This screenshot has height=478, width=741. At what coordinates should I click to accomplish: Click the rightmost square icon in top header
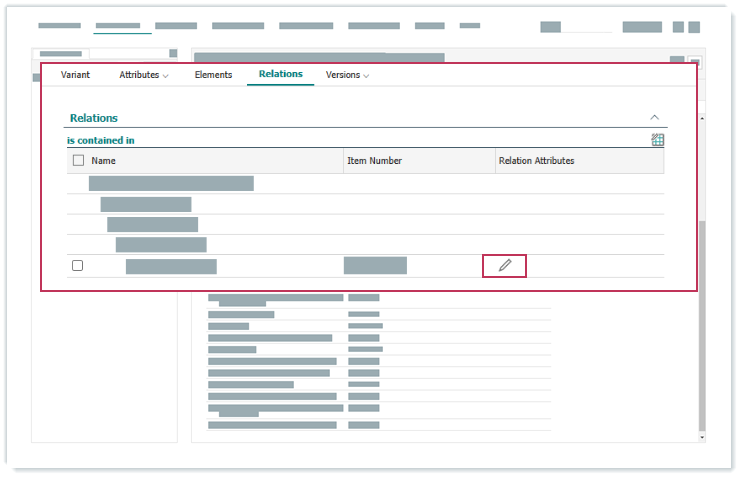[694, 27]
